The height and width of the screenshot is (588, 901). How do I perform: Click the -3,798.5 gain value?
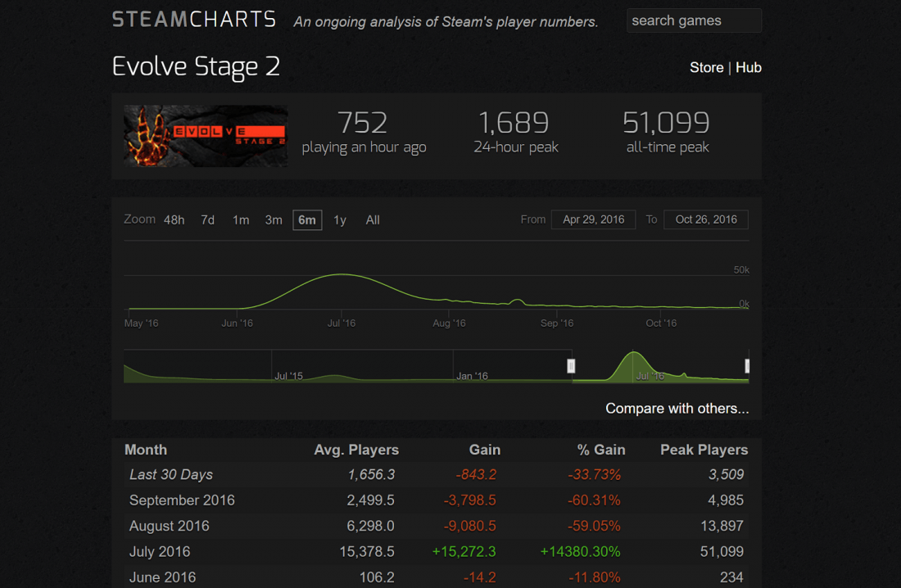point(469,500)
